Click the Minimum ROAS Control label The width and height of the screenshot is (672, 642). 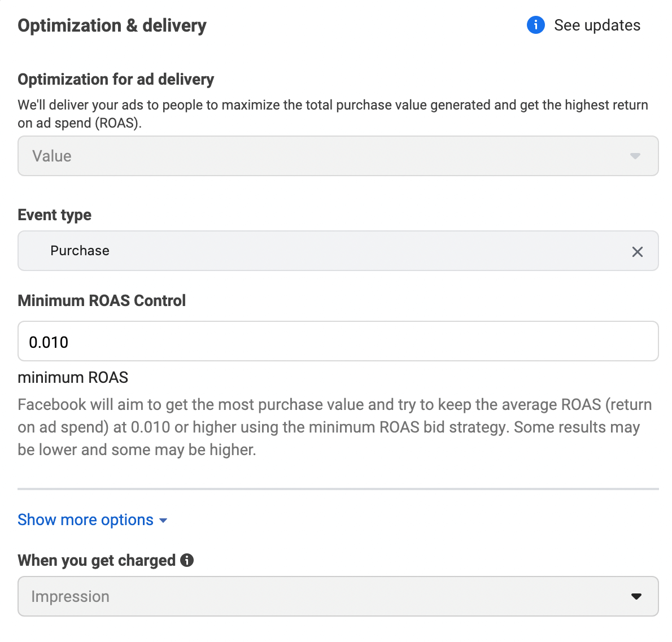coord(102,300)
